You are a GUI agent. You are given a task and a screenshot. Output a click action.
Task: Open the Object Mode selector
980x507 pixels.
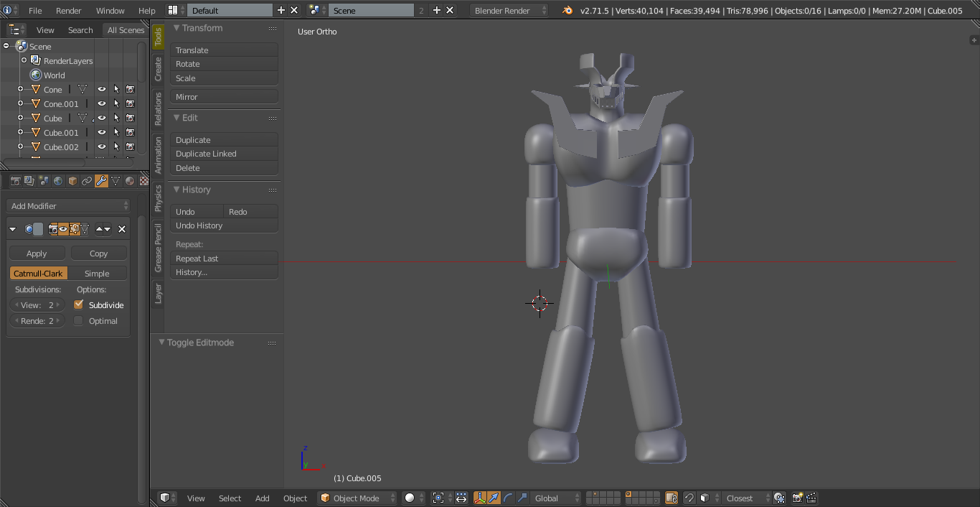pos(357,498)
